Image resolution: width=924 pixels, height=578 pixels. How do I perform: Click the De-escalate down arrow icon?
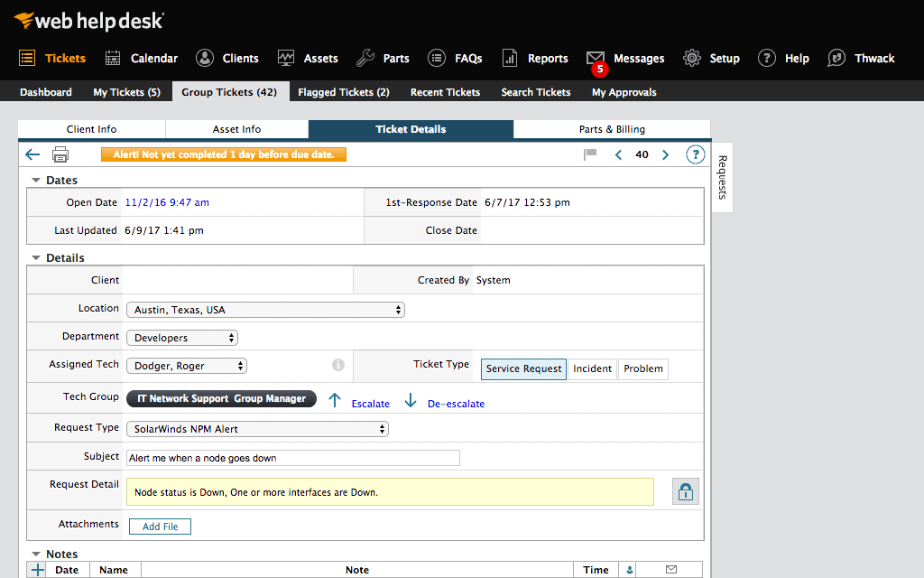point(411,400)
